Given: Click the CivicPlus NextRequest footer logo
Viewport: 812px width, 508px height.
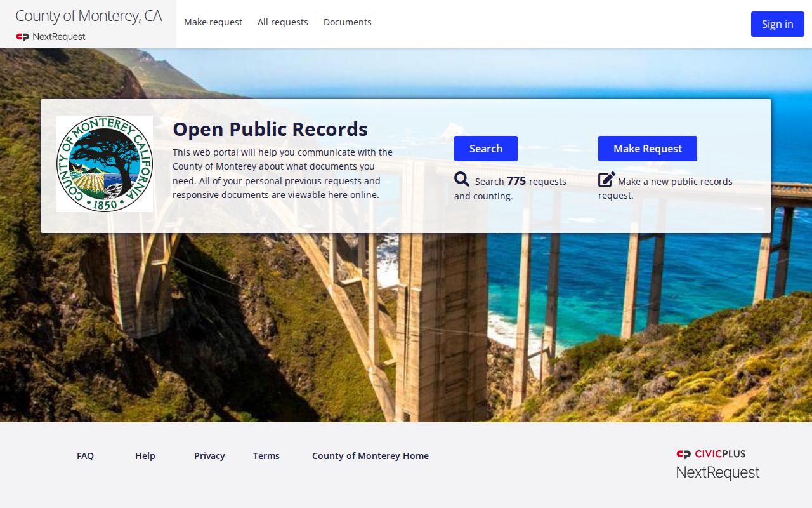Looking at the screenshot, I should 717,464.
